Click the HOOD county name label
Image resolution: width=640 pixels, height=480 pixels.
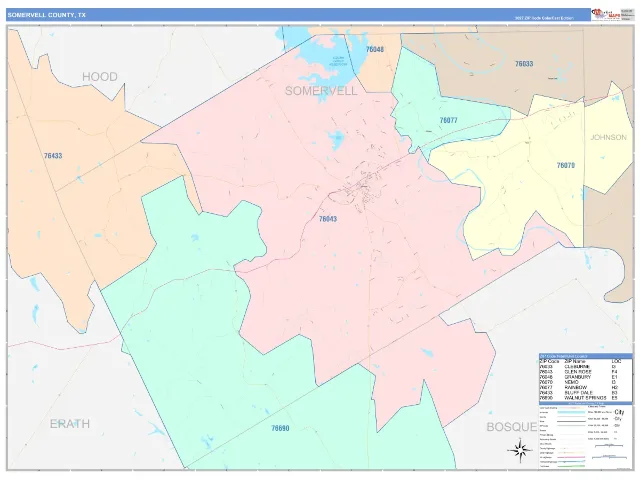[x=100, y=77]
